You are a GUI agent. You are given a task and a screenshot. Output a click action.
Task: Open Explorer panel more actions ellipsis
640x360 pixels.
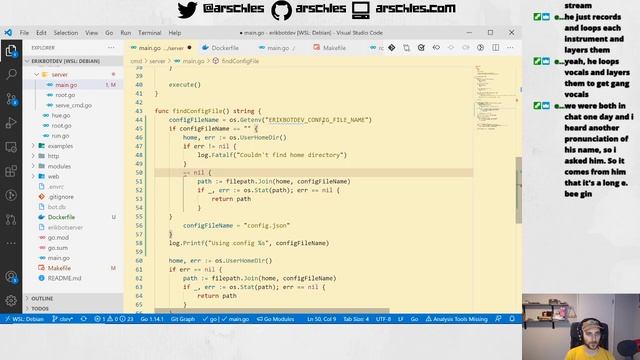111,48
